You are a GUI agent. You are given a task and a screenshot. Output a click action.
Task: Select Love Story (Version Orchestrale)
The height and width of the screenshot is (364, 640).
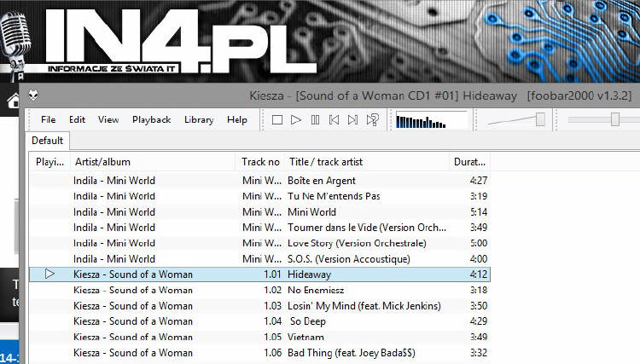(259, 243)
